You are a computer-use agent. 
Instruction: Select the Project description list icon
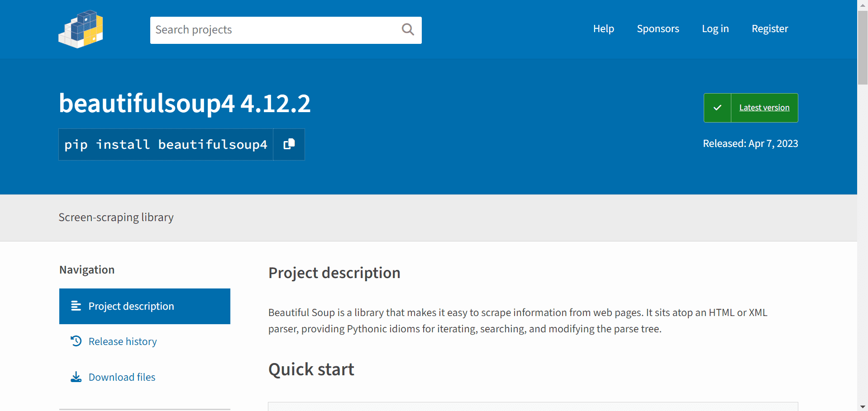pyautogui.click(x=75, y=306)
